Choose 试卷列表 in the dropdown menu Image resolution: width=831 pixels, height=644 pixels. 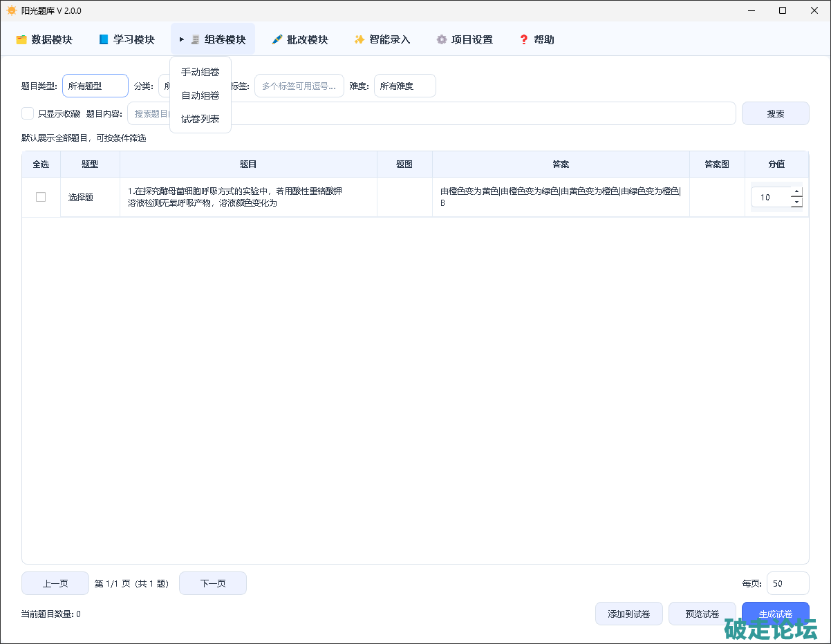200,119
